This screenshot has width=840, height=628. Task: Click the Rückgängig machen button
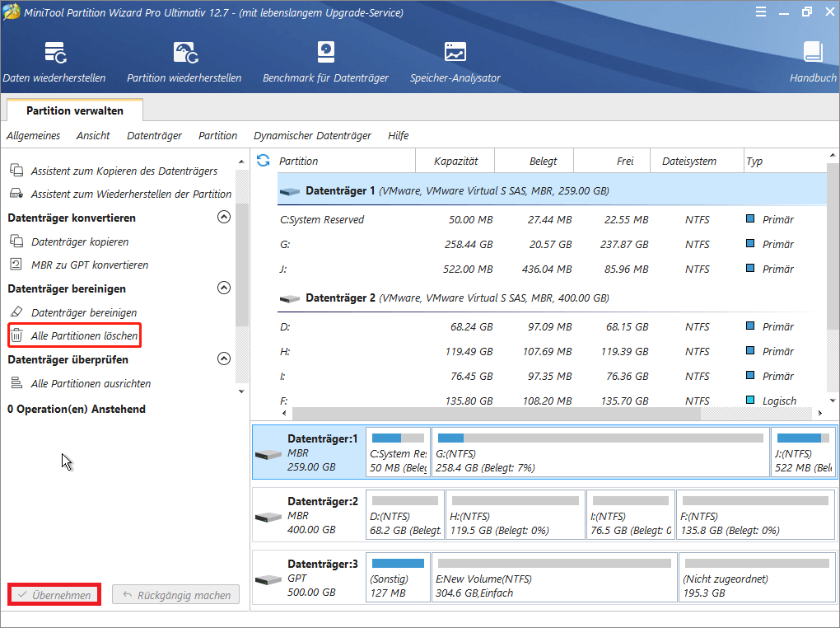(x=175, y=595)
